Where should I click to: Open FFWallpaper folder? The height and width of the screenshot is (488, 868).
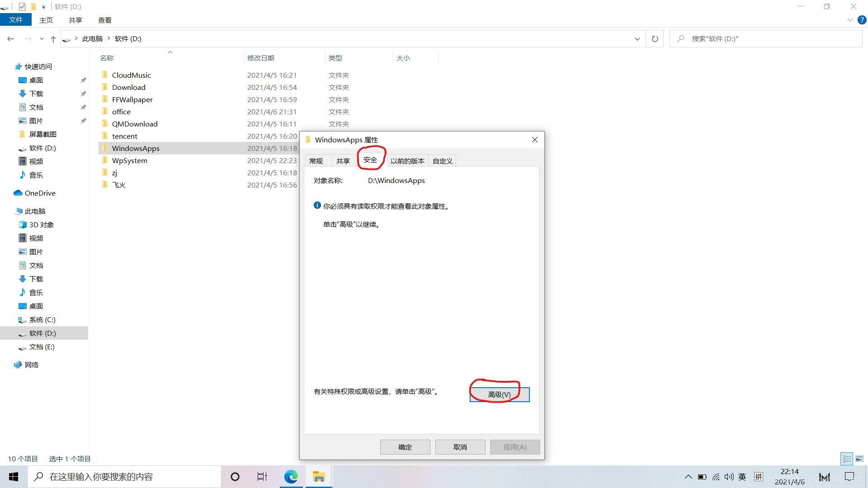133,99
